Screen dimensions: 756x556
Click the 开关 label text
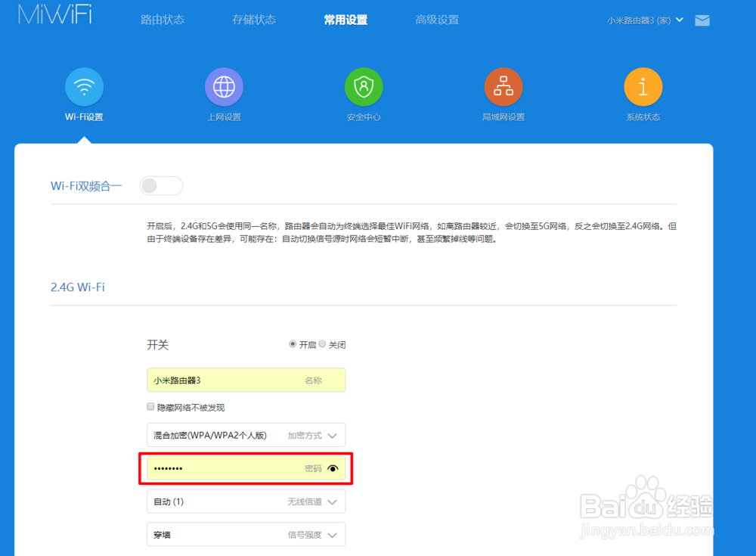pos(158,345)
